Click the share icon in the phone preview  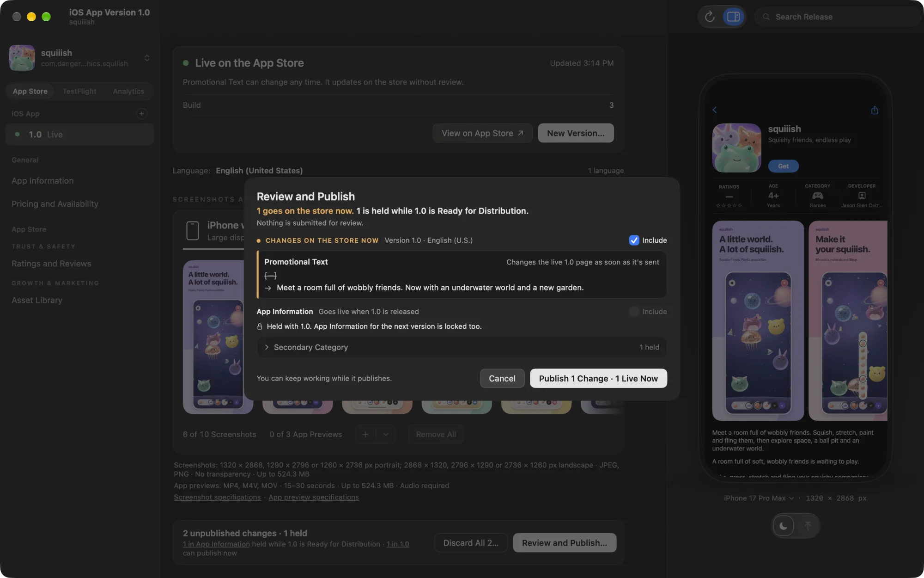click(x=875, y=110)
